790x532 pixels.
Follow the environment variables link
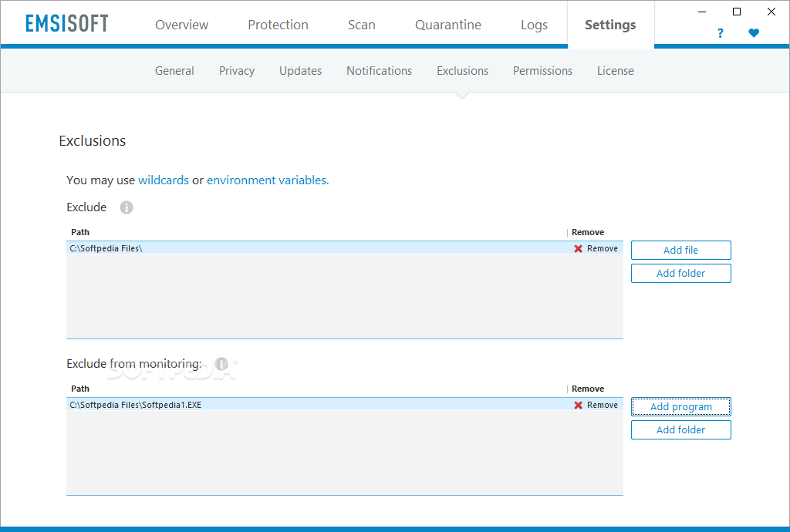[268, 180]
